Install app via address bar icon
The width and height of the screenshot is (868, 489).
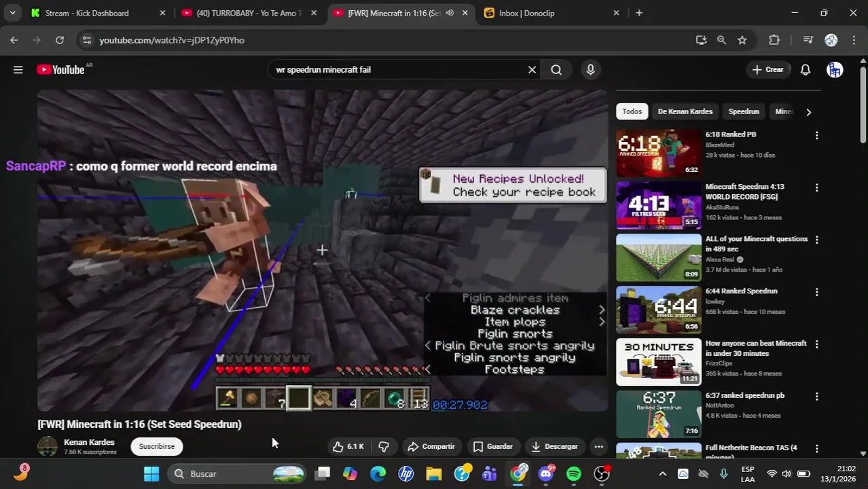pos(702,40)
